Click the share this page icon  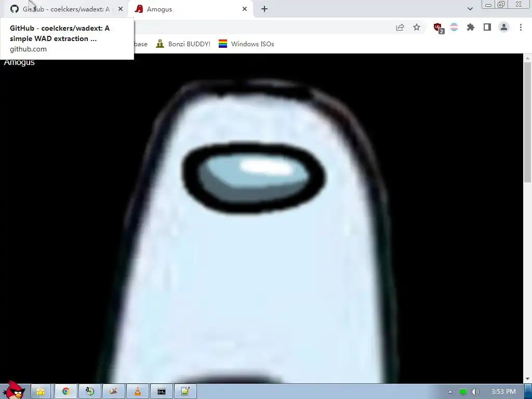pyautogui.click(x=400, y=28)
